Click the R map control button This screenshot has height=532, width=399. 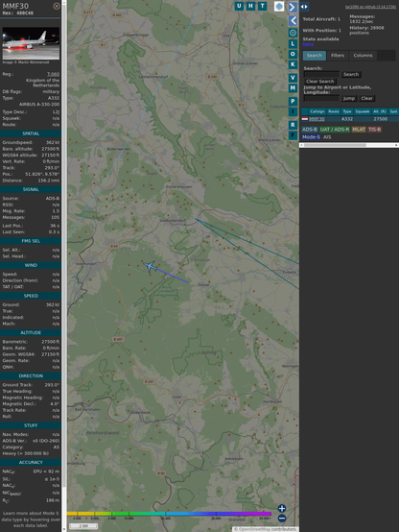tap(293, 125)
